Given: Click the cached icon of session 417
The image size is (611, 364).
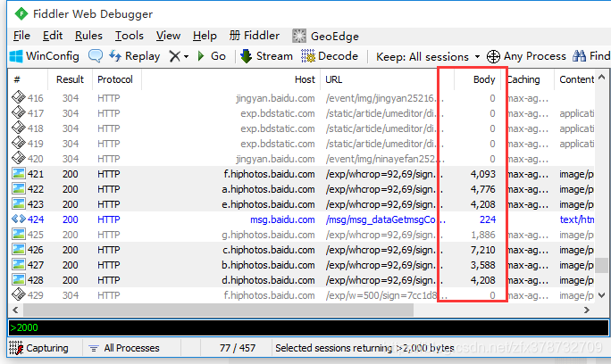Looking at the screenshot, I should click(19, 112).
